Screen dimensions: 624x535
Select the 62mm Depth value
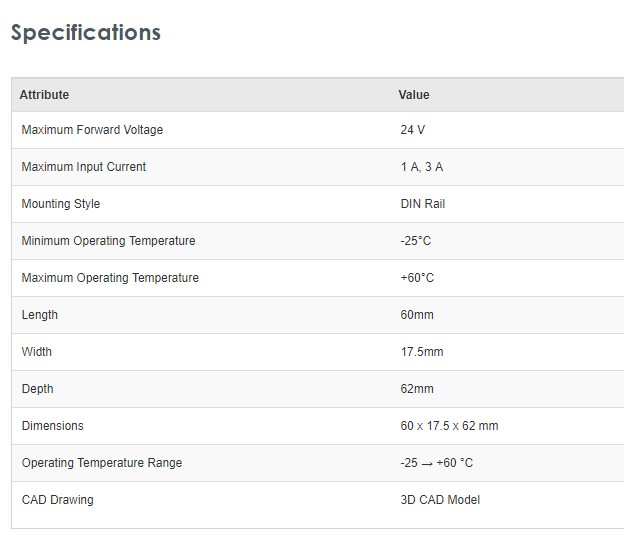pyautogui.click(x=417, y=389)
